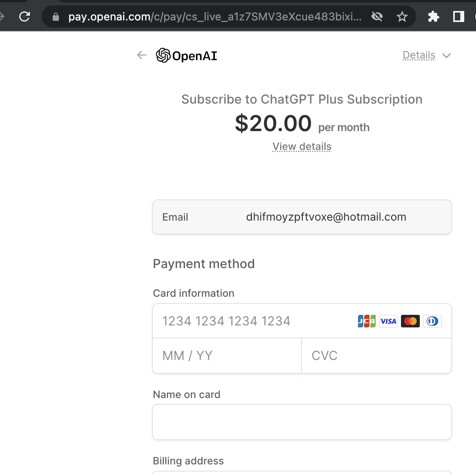Open the View details link

[302, 146]
